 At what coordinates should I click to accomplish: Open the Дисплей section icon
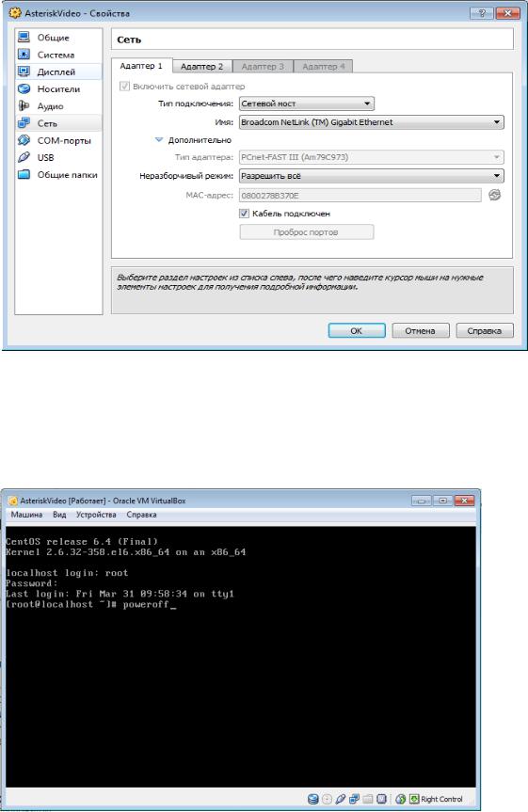click(x=24, y=72)
